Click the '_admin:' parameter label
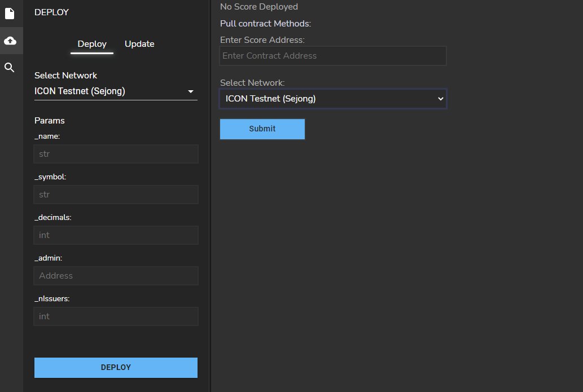 tap(49, 258)
